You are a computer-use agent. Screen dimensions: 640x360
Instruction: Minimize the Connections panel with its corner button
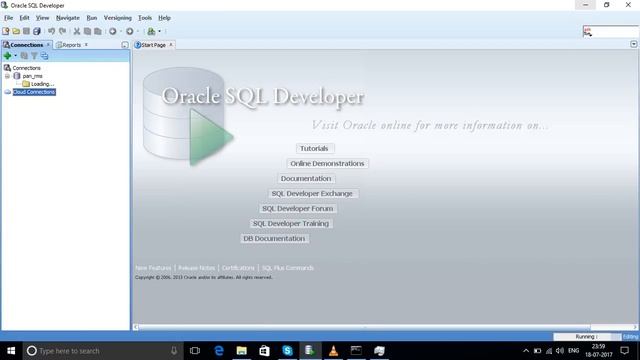[x=125, y=45]
